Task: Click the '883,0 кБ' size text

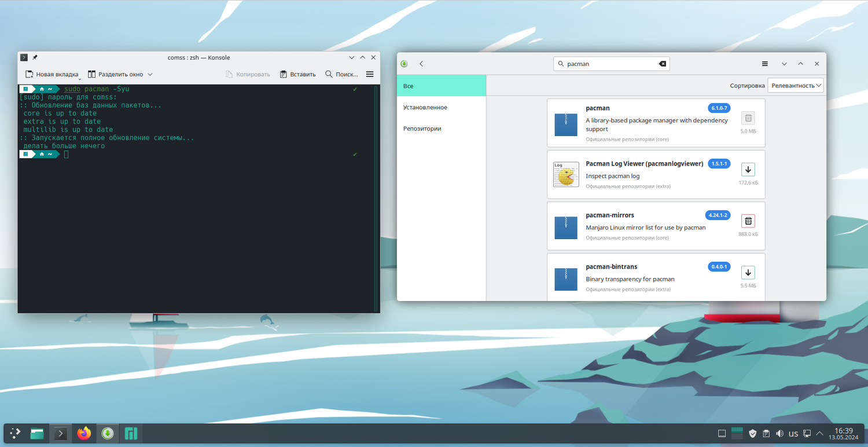Action: [x=748, y=234]
